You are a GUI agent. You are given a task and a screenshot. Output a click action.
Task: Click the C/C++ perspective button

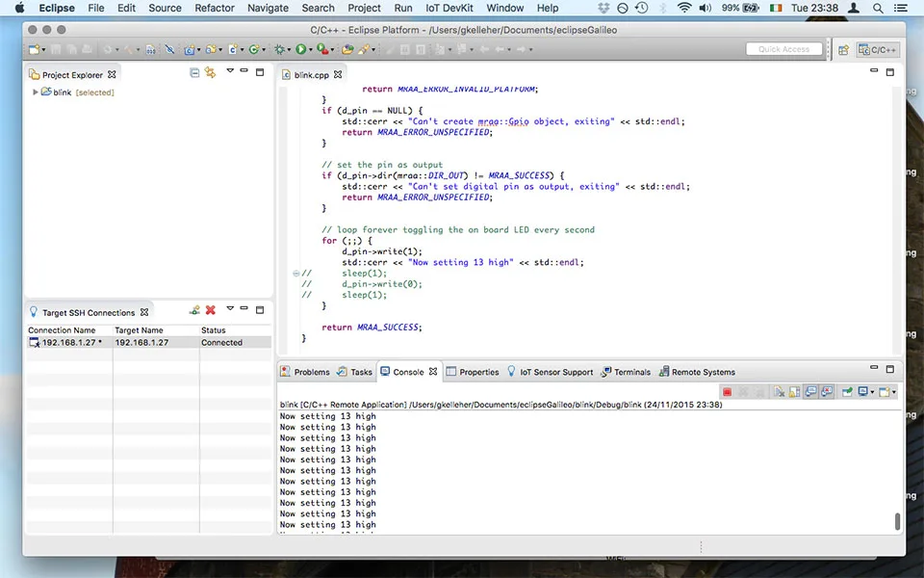pyautogui.click(x=877, y=49)
